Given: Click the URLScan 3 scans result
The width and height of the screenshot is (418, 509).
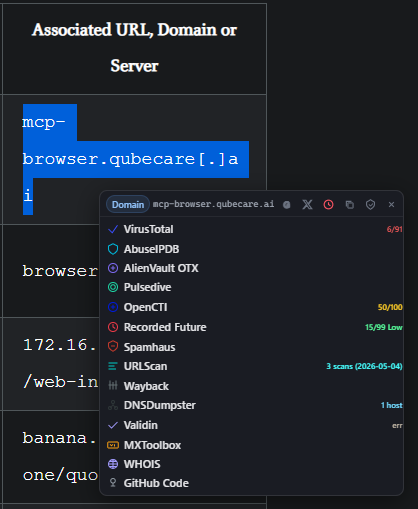Looking at the screenshot, I should pos(364,366).
